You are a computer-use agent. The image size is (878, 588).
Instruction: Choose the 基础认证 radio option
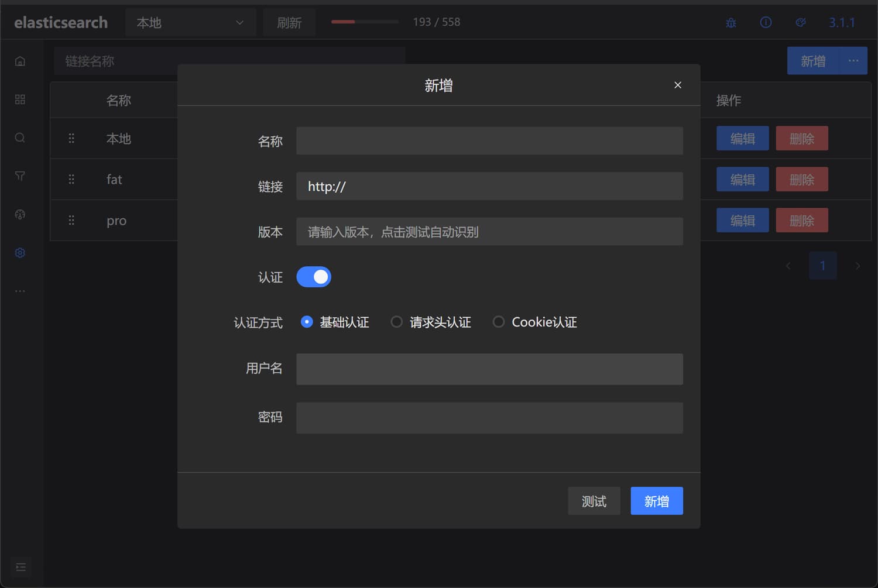pos(307,322)
